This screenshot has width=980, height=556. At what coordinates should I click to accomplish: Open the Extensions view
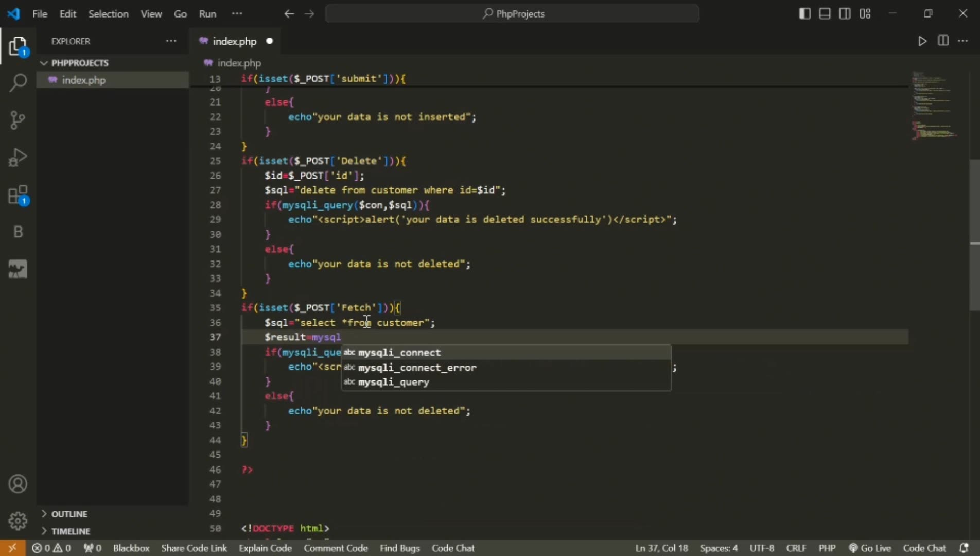point(17,195)
